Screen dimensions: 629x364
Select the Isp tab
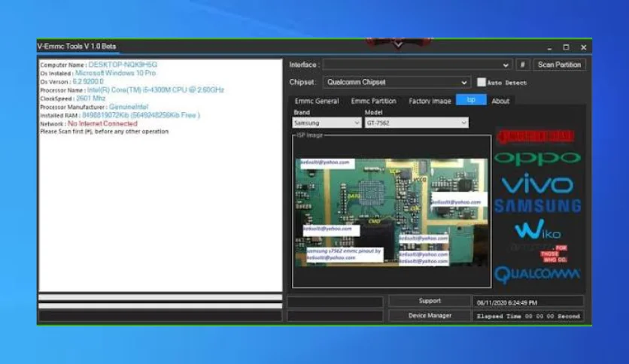[471, 100]
